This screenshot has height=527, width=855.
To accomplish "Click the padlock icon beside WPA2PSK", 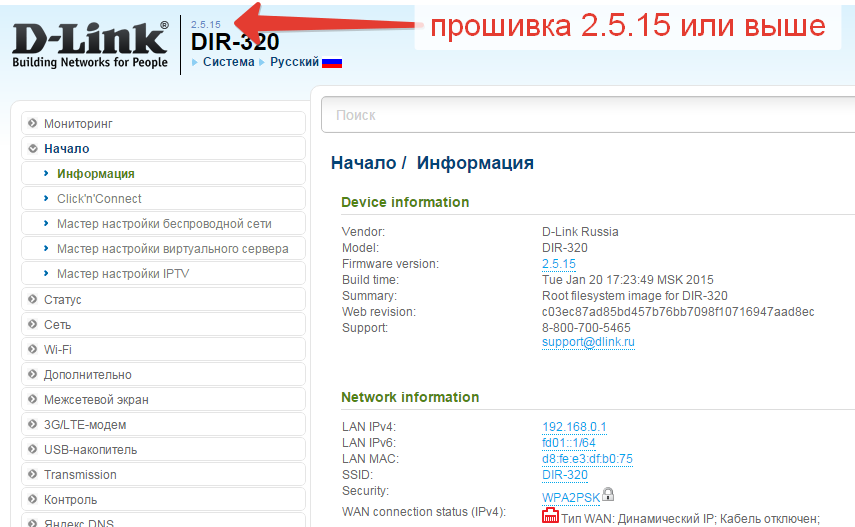I will click(x=608, y=494).
